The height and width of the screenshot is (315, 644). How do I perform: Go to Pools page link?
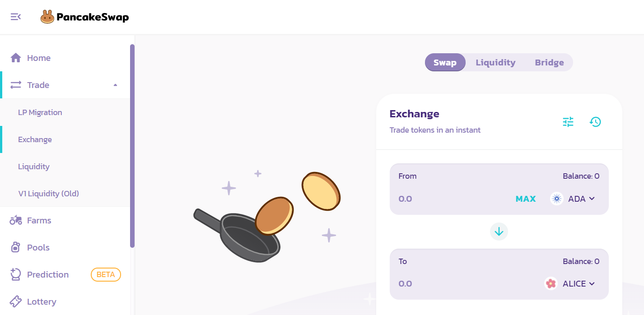tap(38, 247)
